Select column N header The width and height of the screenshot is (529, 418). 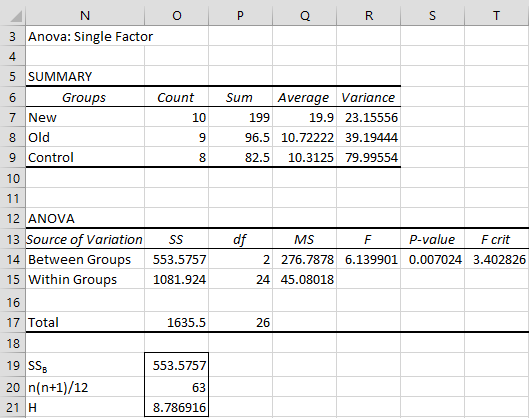click(x=85, y=16)
